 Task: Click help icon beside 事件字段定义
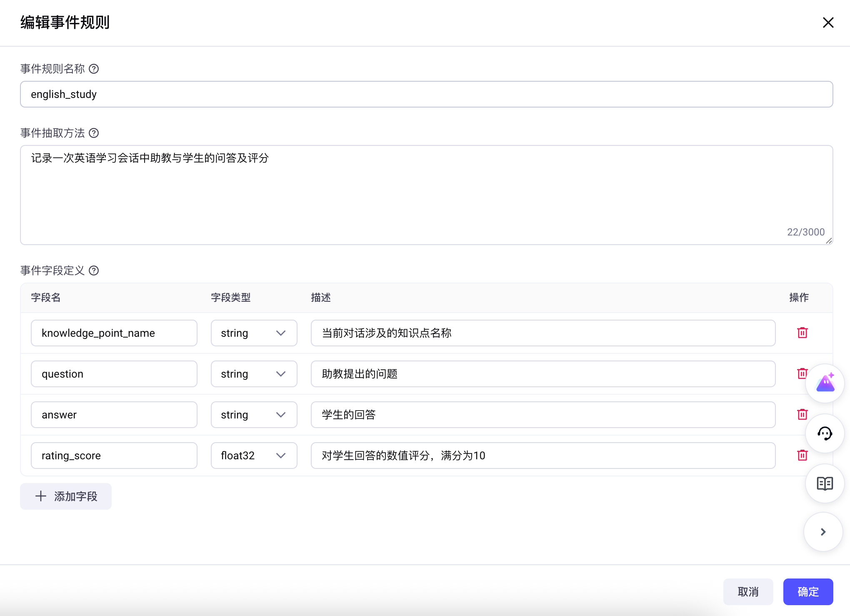click(94, 271)
